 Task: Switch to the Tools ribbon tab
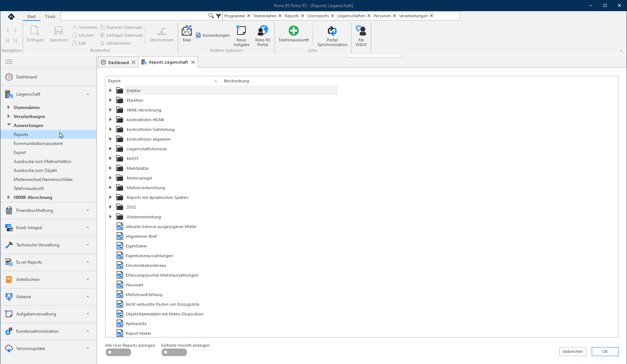(50, 17)
